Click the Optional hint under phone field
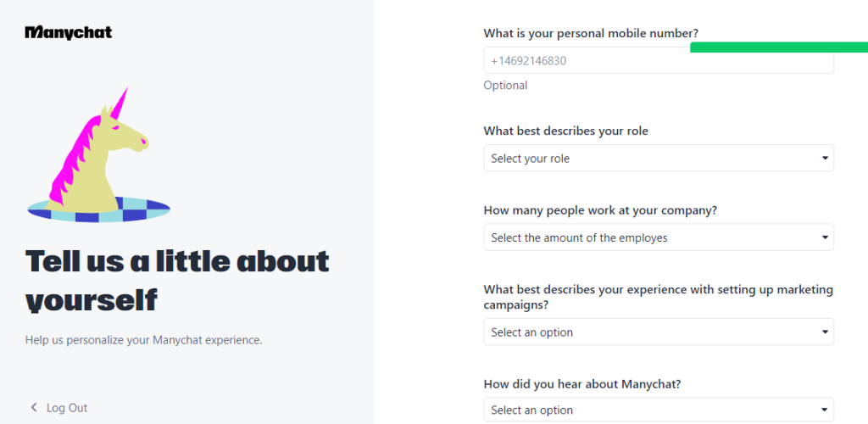Screen dimensions: 868x424 [505, 86]
